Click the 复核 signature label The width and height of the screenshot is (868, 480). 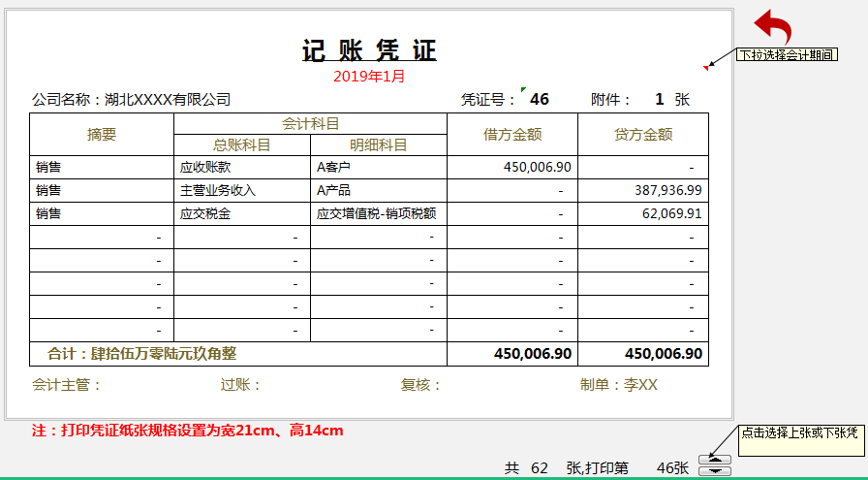click(x=420, y=385)
